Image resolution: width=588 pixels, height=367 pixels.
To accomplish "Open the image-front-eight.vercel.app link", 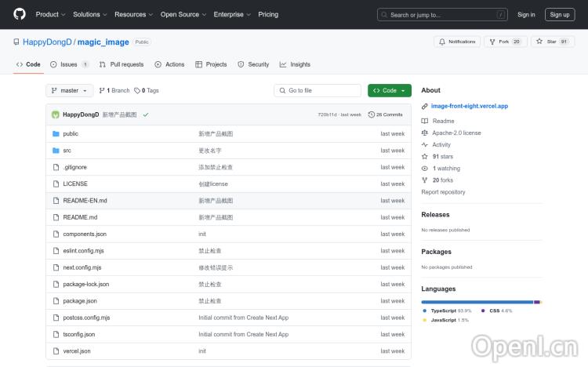I will pos(470,106).
